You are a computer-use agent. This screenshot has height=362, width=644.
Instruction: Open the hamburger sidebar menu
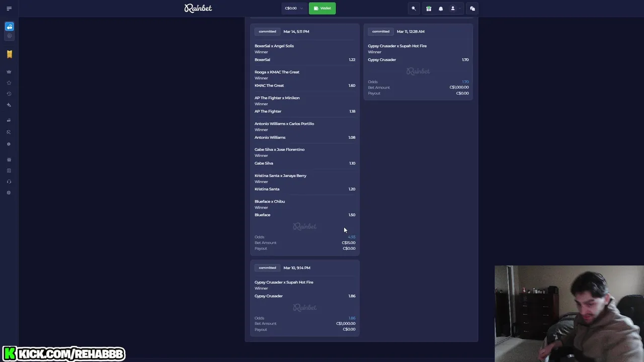9,9
